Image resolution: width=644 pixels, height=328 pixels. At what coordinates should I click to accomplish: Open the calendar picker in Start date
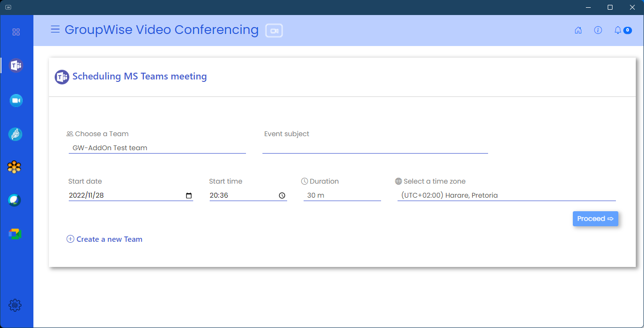click(189, 196)
